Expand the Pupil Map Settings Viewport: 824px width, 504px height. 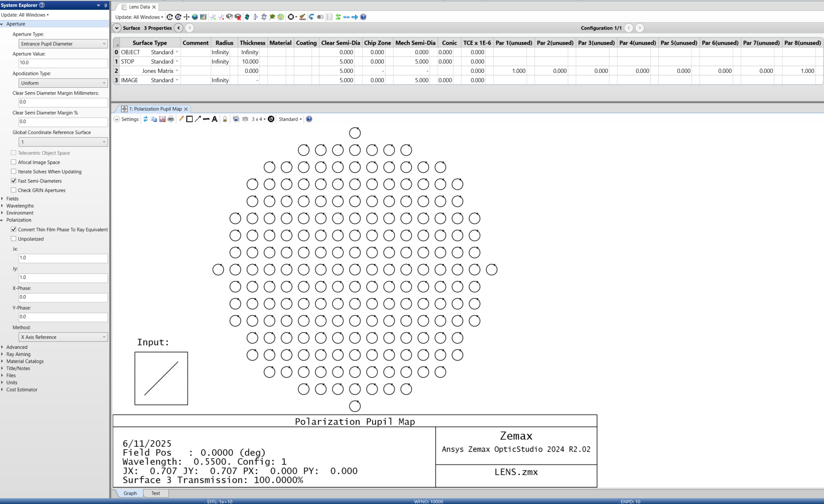point(126,119)
